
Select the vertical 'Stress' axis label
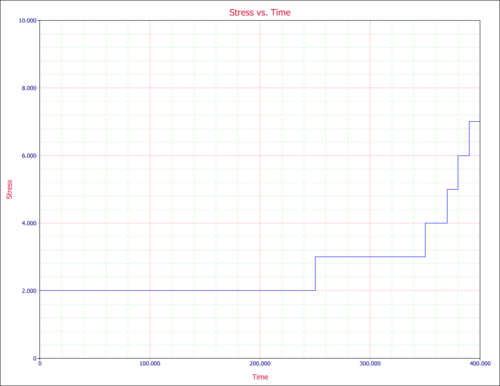tap(9, 189)
